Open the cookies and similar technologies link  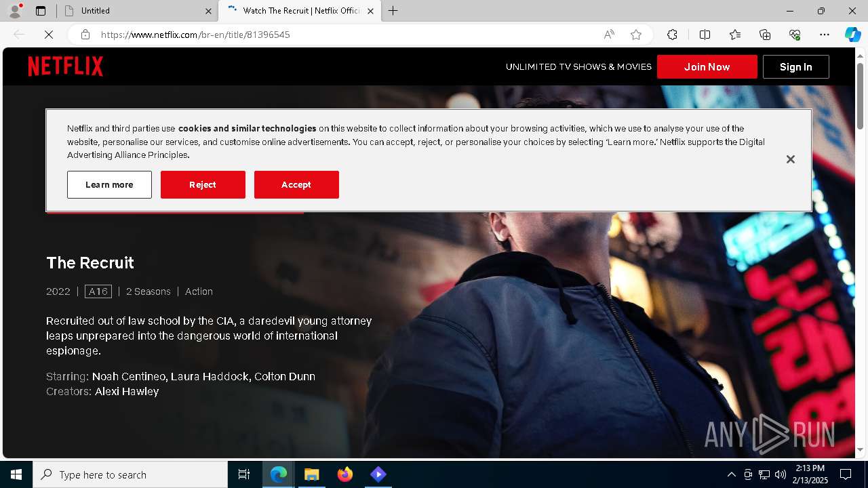click(247, 128)
